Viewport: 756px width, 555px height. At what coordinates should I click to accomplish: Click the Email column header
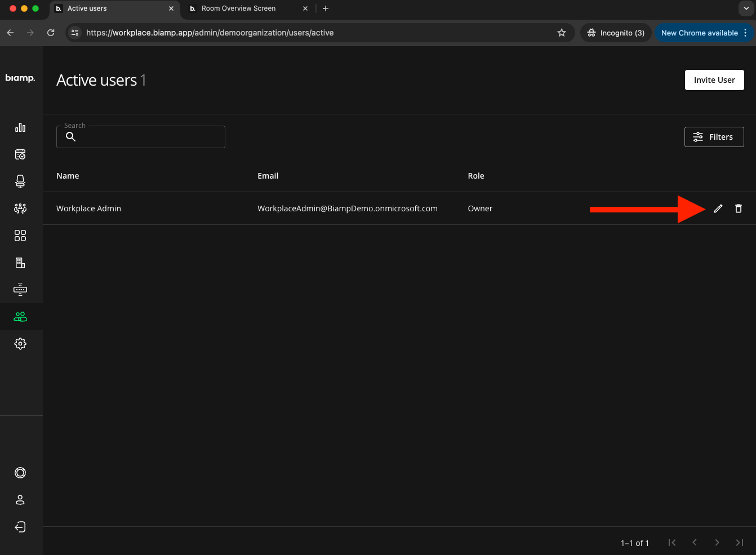(268, 176)
